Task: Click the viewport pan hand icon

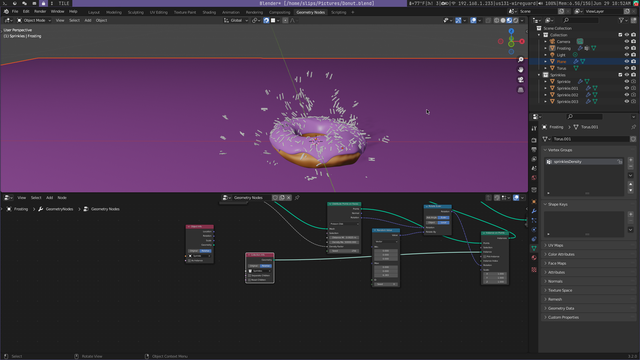Action: (520, 69)
